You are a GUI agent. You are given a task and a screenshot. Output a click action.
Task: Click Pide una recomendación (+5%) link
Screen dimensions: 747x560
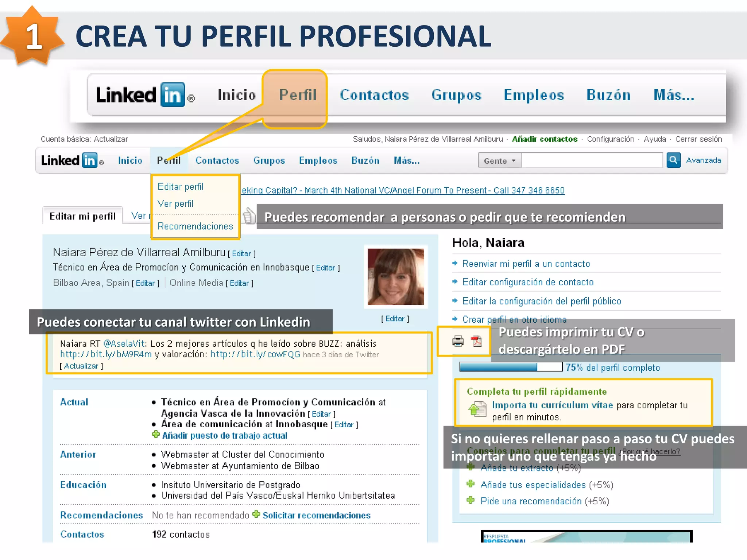[545, 501]
